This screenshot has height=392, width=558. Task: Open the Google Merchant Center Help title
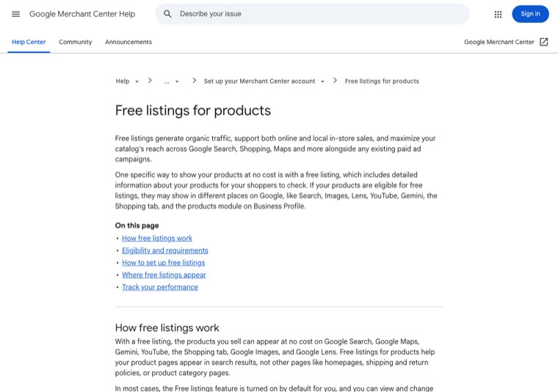[82, 14]
